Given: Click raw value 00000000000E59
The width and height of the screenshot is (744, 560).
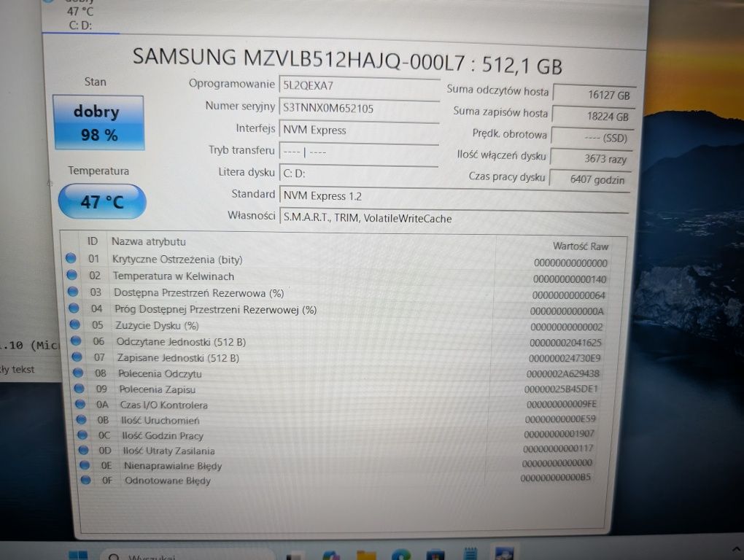Looking at the screenshot, I should click(x=560, y=419).
